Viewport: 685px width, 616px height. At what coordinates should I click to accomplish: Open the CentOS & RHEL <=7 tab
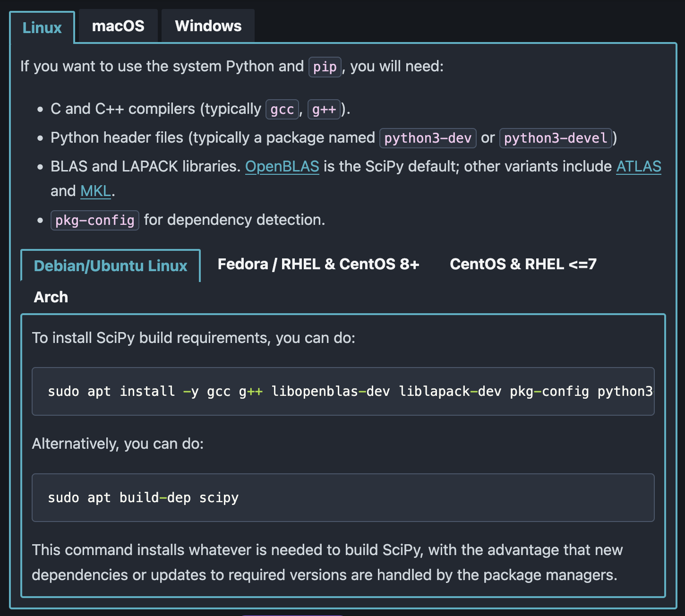(x=523, y=264)
